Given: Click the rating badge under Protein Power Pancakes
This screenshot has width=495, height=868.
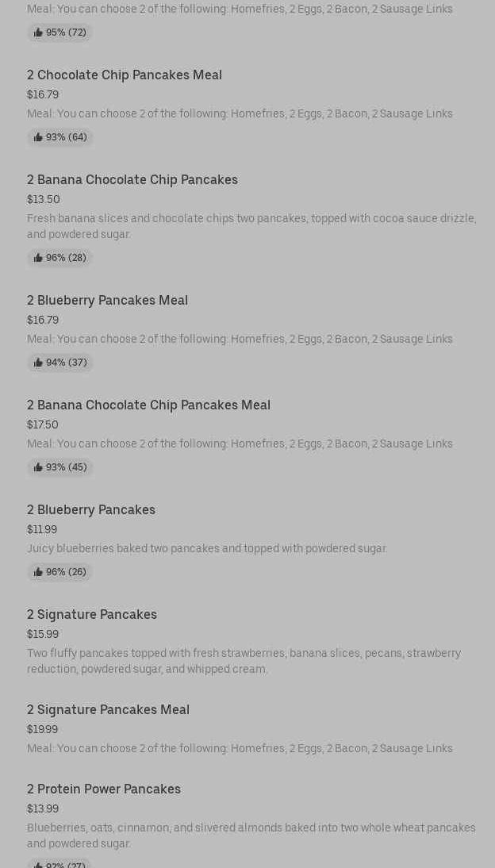Looking at the screenshot, I should tap(59, 864).
